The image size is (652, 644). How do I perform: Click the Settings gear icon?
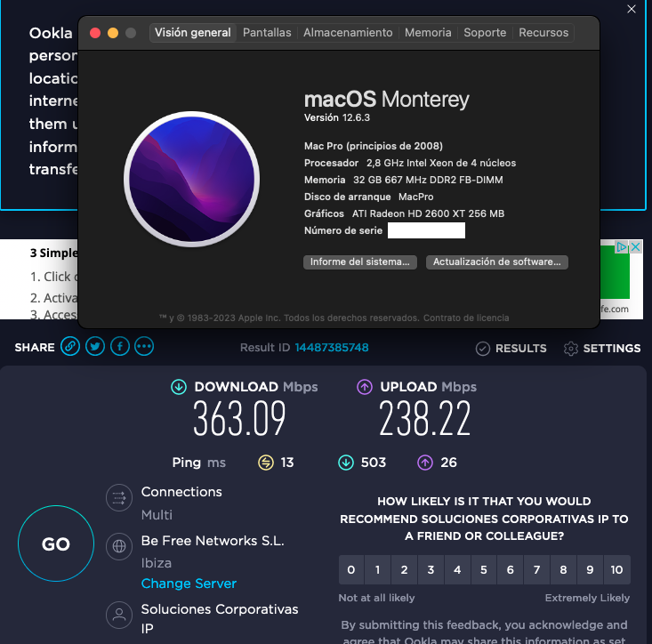coord(571,349)
